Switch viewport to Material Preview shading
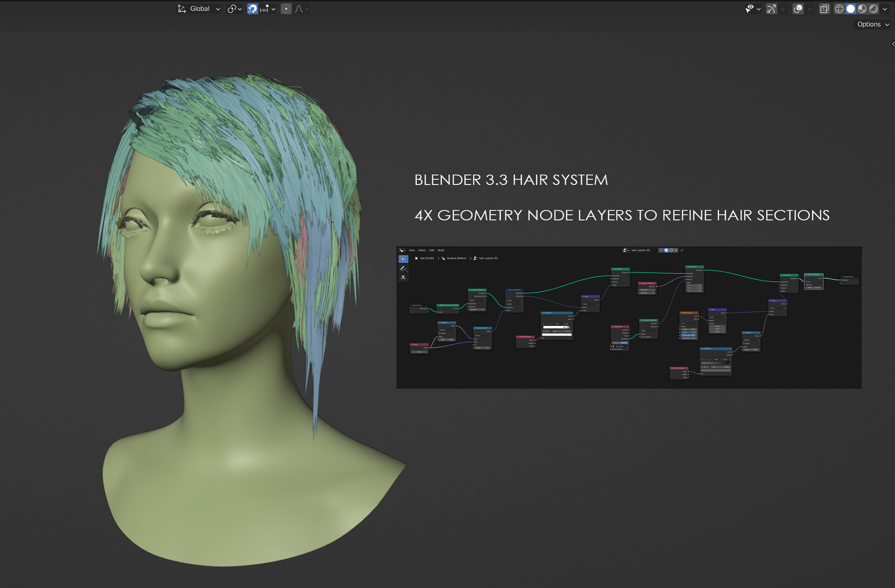Image resolution: width=895 pixels, height=588 pixels. click(861, 8)
